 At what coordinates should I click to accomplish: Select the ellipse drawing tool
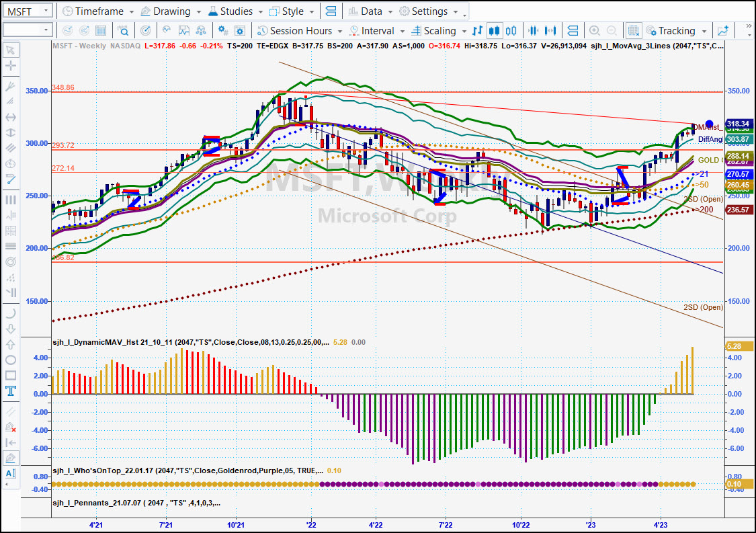[x=11, y=360]
